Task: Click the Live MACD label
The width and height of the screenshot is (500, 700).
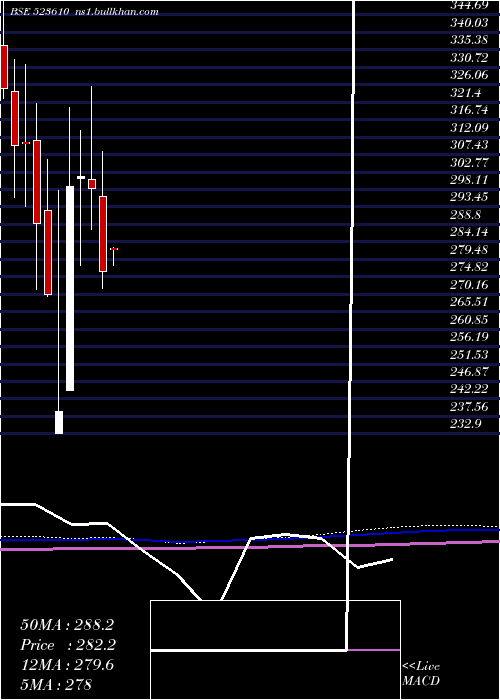Action: point(421,673)
